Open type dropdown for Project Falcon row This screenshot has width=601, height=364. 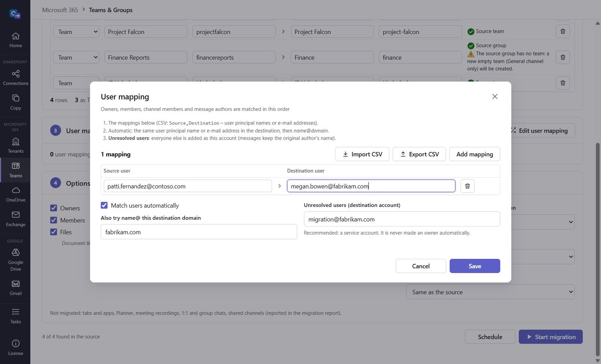pos(76,32)
